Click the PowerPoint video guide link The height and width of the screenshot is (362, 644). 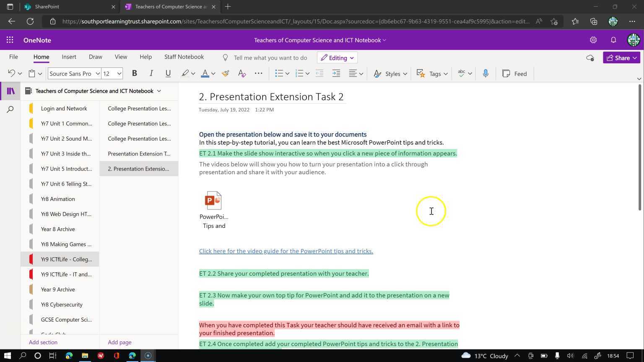tap(286, 251)
